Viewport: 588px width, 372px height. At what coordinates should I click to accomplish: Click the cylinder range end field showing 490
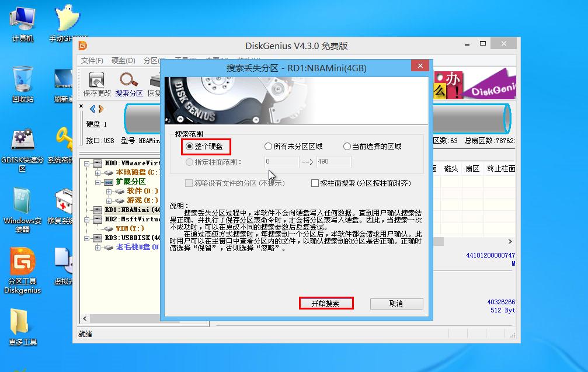(x=332, y=162)
